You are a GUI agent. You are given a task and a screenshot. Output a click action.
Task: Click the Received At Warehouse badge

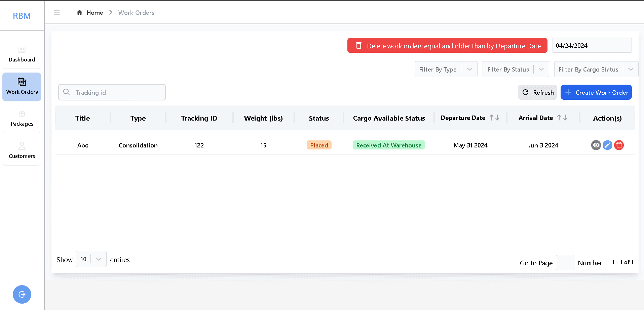pos(389,145)
